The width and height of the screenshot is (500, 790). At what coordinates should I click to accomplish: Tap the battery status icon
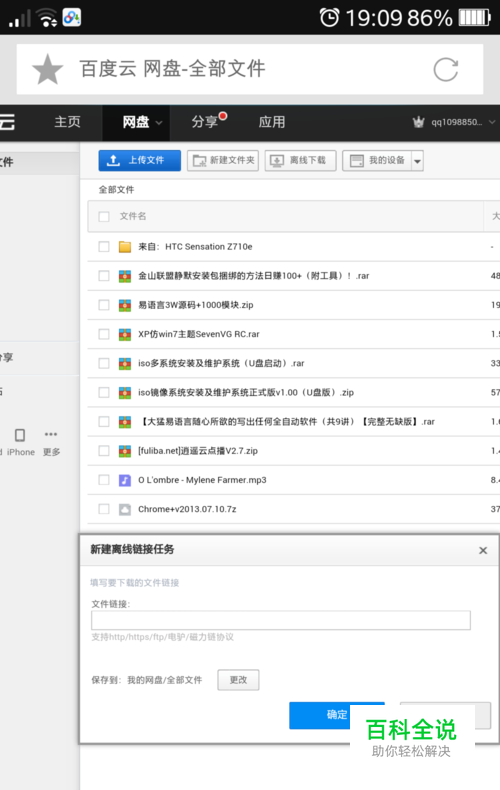tap(475, 18)
